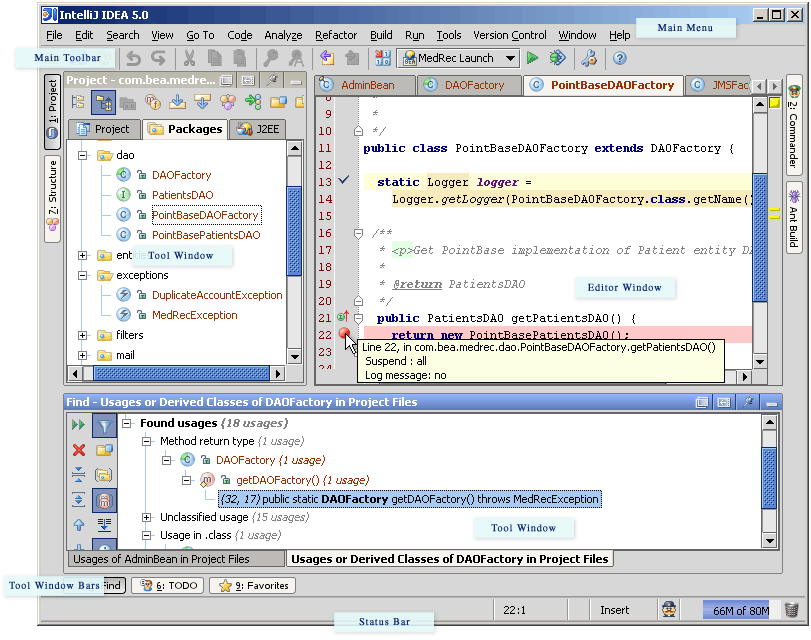Image resolution: width=811 pixels, height=640 pixels.
Task: Click Show Members icon in Project toolbar
Action: point(153,102)
